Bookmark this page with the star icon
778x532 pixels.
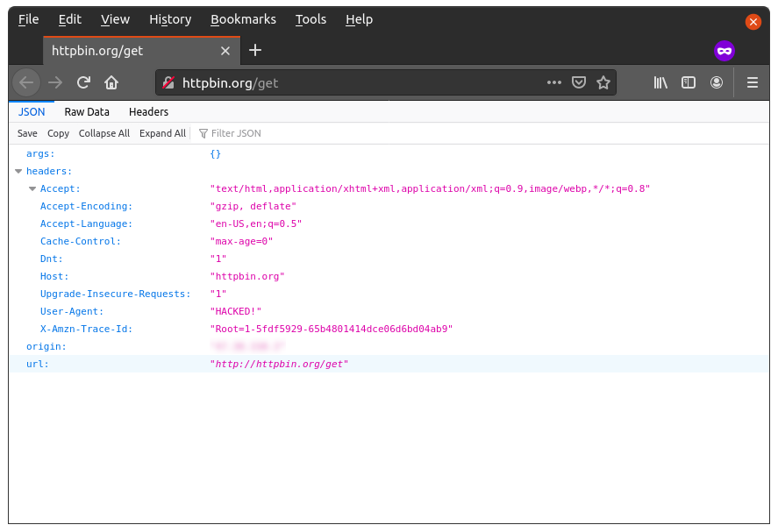coord(603,82)
